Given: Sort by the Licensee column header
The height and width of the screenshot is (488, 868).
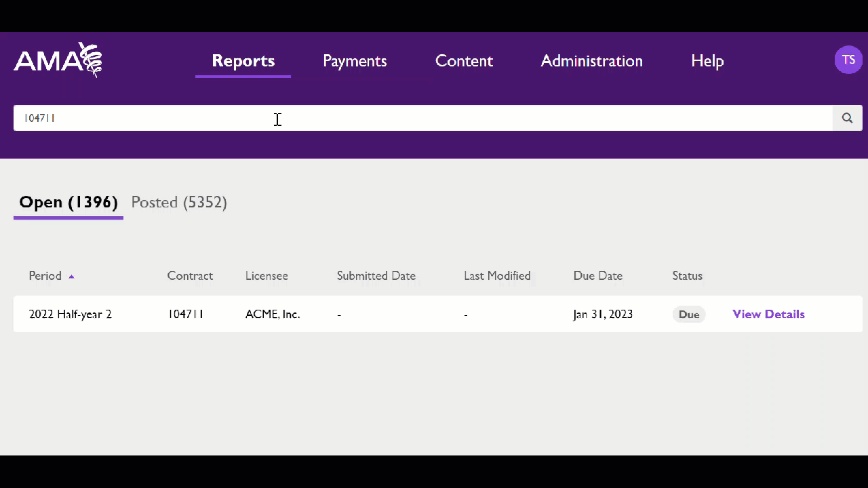Looking at the screenshot, I should click(267, 276).
